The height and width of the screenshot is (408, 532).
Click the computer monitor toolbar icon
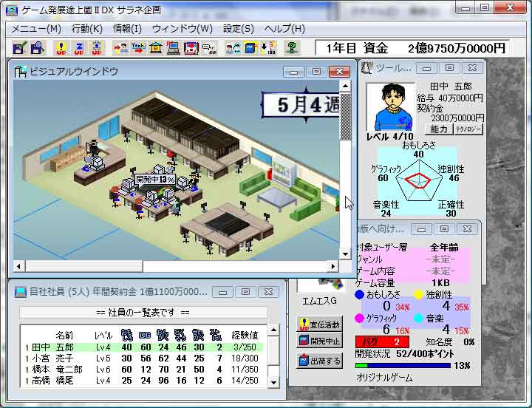click(x=173, y=48)
